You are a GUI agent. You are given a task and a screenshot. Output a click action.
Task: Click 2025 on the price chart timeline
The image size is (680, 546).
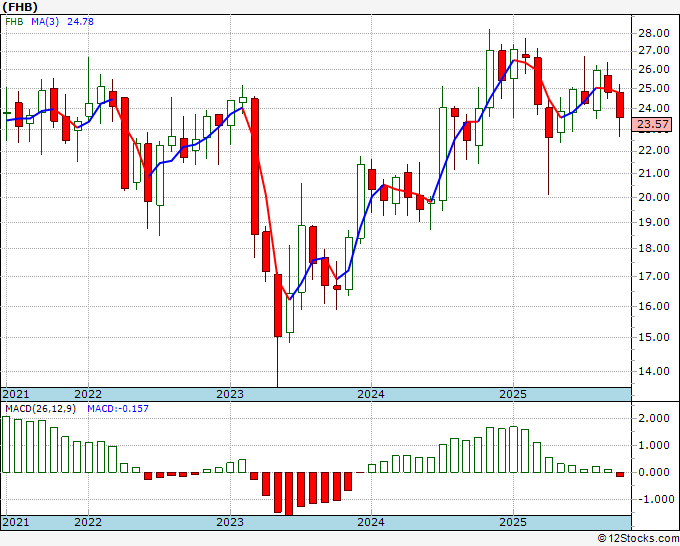[x=513, y=394]
